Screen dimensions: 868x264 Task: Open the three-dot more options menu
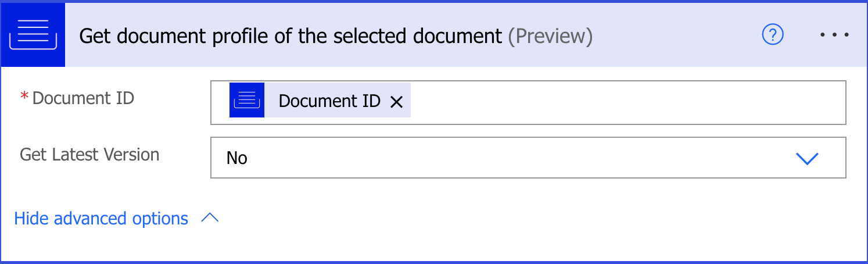point(835,35)
